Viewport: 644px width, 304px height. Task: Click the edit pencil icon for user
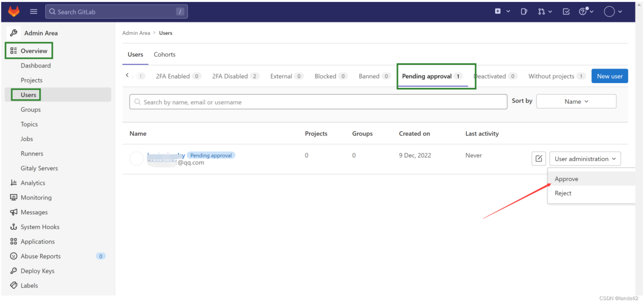pyautogui.click(x=538, y=159)
